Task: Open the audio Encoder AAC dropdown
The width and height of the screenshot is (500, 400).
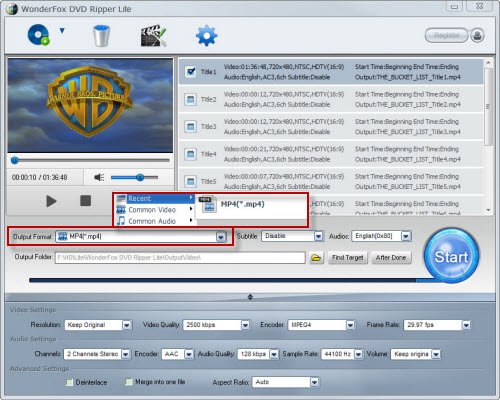Action: [x=189, y=354]
